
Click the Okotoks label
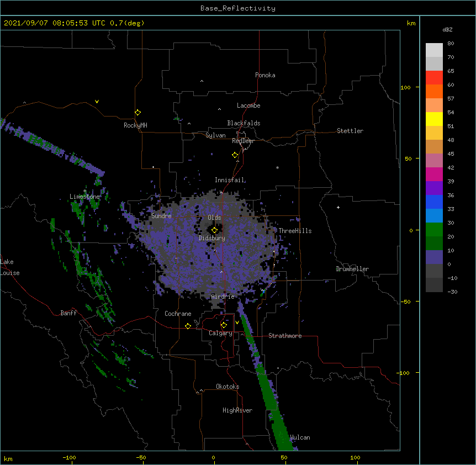[228, 387]
